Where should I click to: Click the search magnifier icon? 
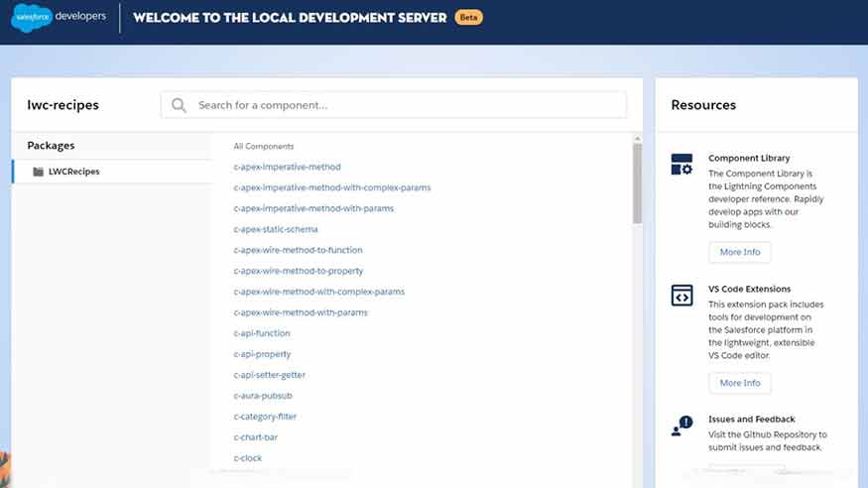point(179,105)
